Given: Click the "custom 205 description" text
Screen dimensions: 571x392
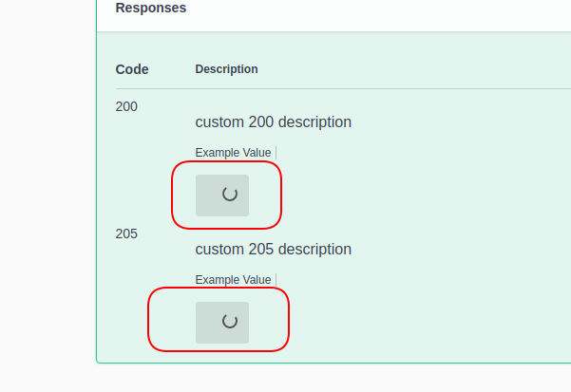Looking at the screenshot, I should click(x=273, y=250).
